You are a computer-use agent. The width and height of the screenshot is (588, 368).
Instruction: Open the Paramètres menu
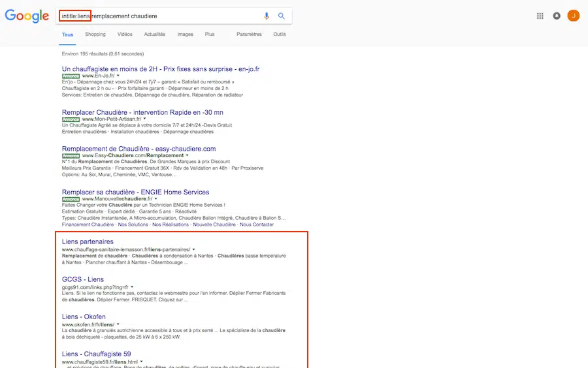tap(249, 34)
